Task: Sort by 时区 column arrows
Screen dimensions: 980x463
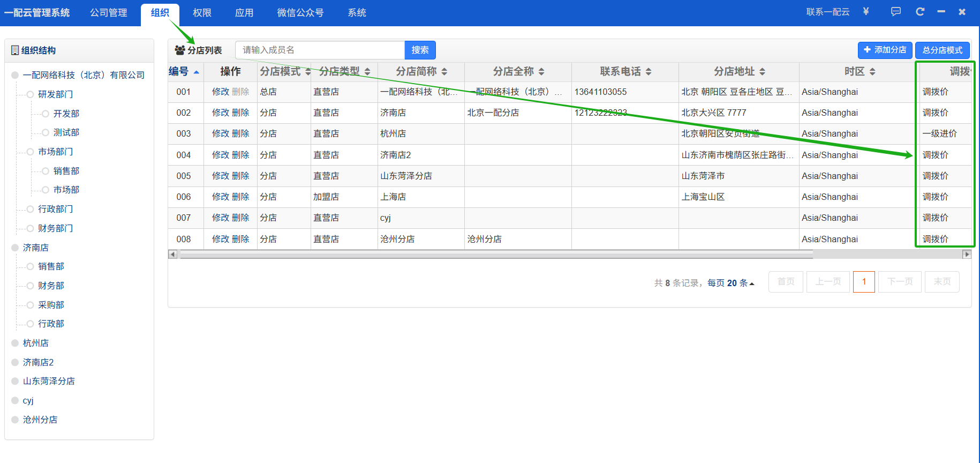Action: (x=872, y=71)
